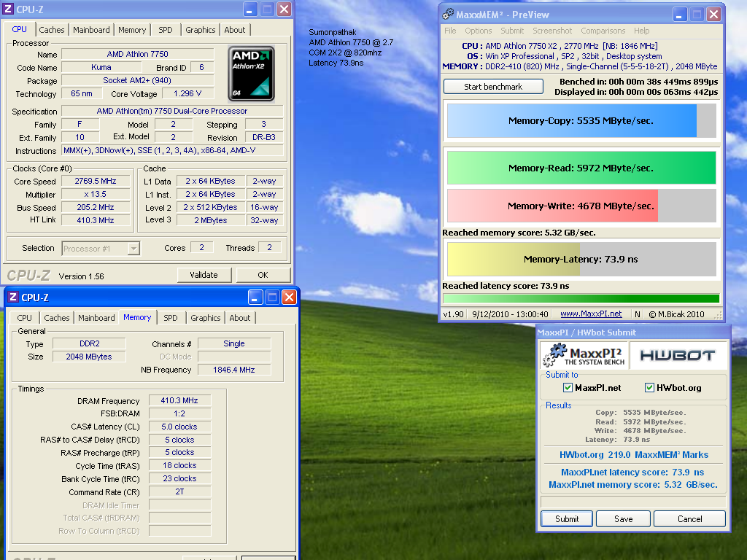Click Save button in HWbot Submit dialog

[623, 519]
